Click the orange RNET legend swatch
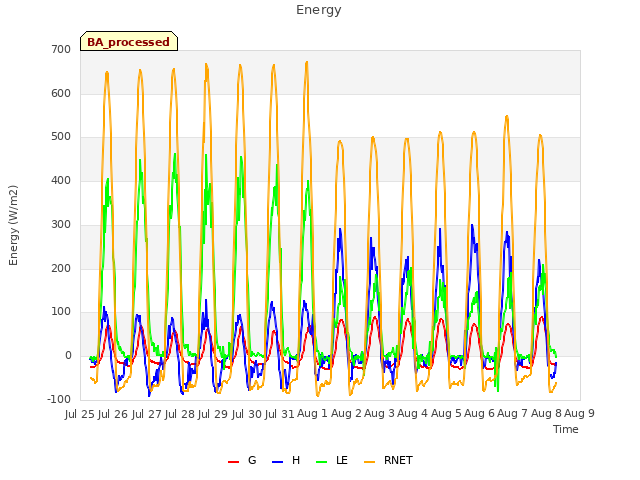The height and width of the screenshot is (480, 640). pyautogui.click(x=369, y=462)
